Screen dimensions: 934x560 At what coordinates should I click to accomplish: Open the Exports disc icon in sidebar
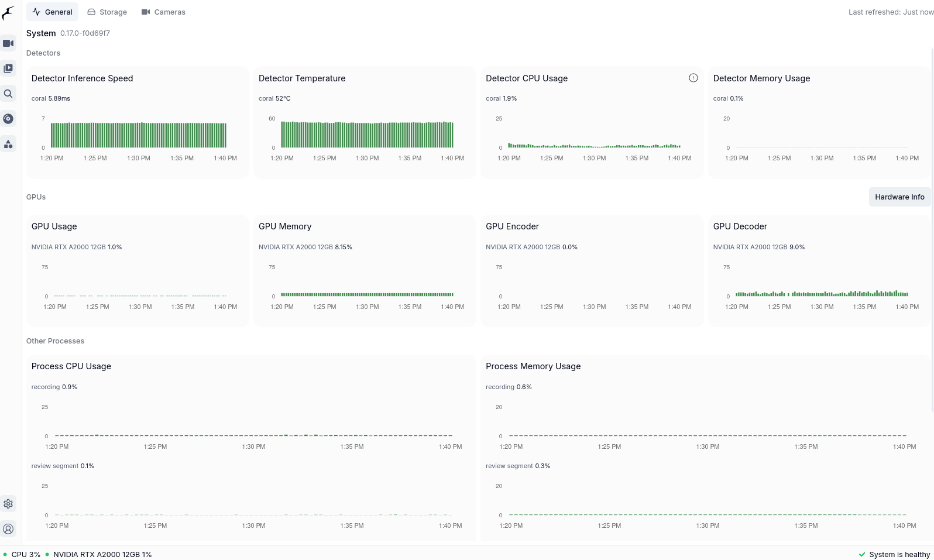[8, 119]
